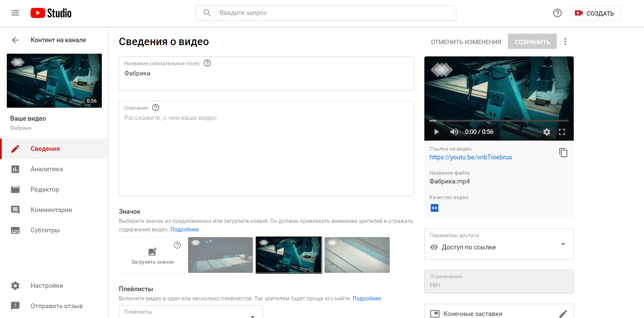Select the first suggested thumbnail
The image size is (644, 318).
click(x=220, y=255)
